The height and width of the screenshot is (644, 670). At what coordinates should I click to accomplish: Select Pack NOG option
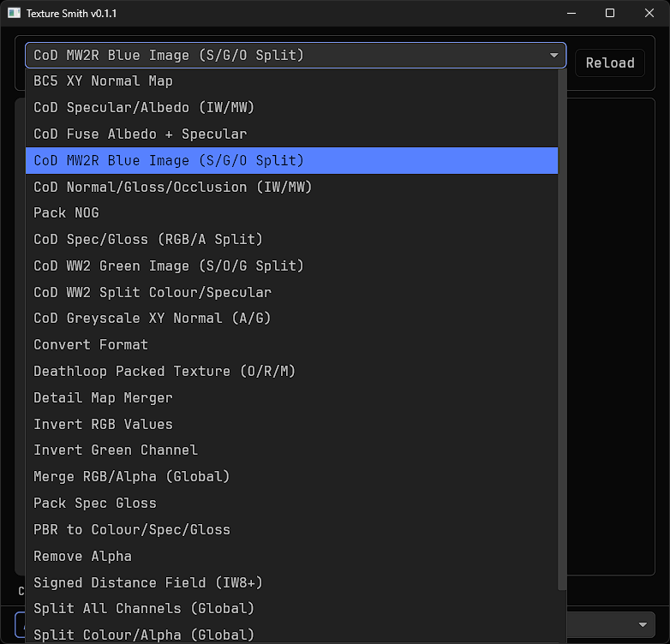coord(292,213)
